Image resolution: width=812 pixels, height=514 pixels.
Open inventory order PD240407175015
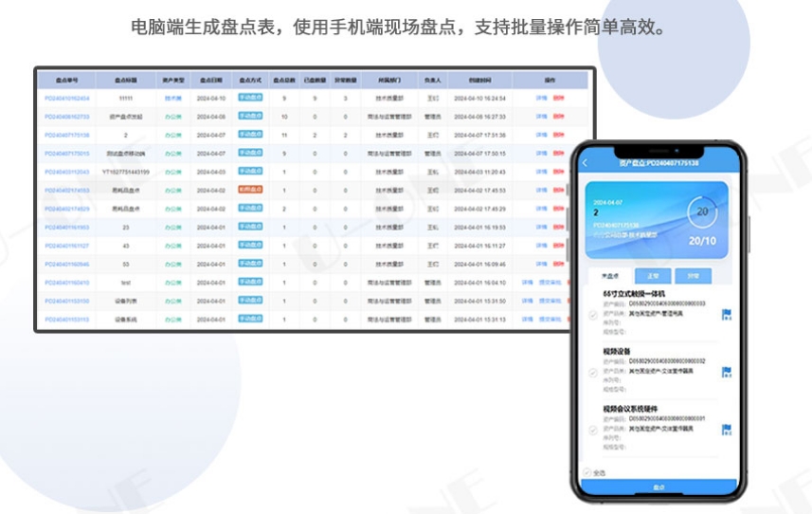(x=67, y=154)
